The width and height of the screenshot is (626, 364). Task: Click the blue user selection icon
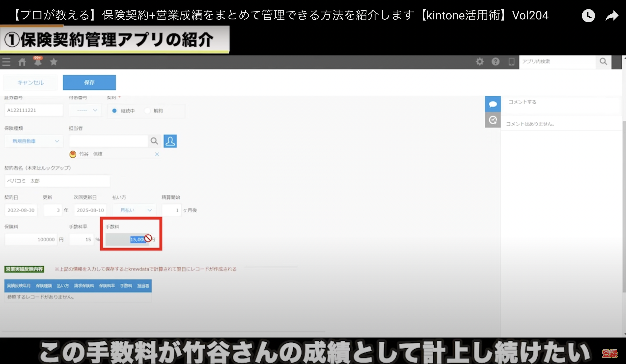coord(170,141)
